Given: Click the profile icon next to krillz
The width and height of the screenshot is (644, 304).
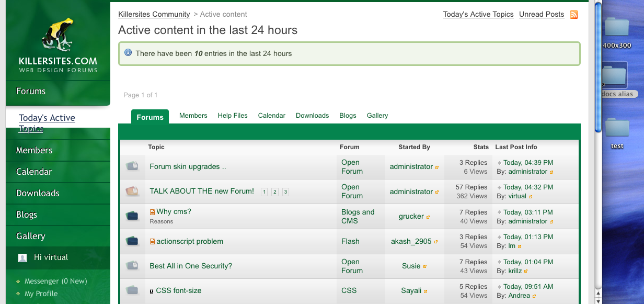Looking at the screenshot, I should tap(526, 272).
